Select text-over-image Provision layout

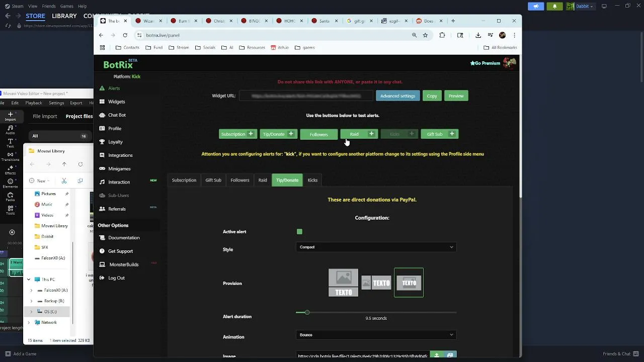[409, 283]
